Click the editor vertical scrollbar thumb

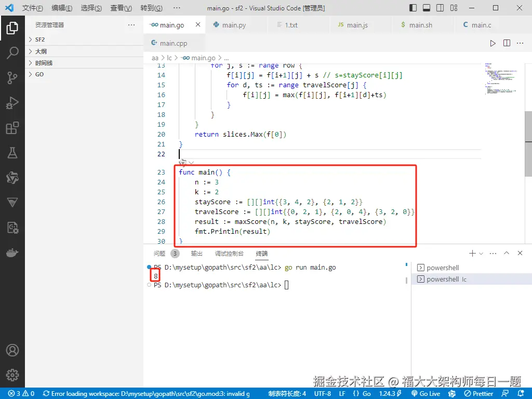point(528,143)
